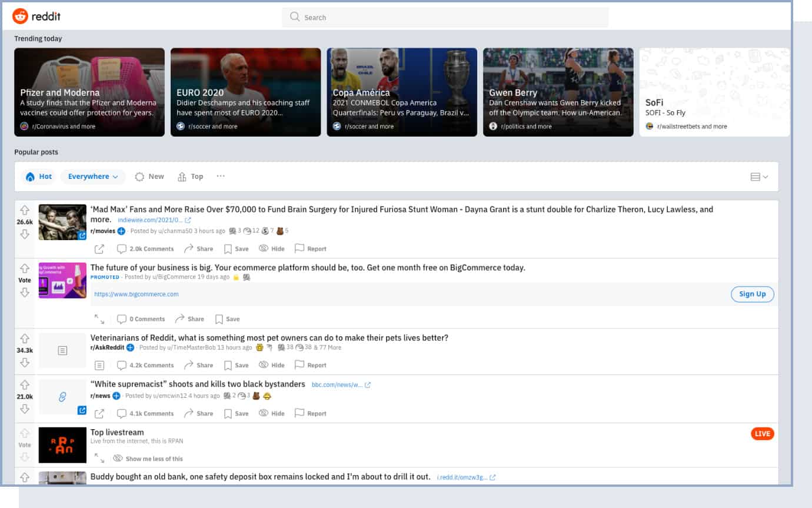The height and width of the screenshot is (508, 812).
Task: Open the Gwen Berry trending card
Action: (558, 92)
